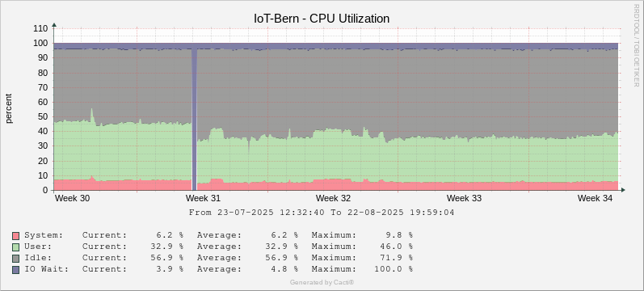Image resolution: width=644 pixels, height=291 pixels.
Task: Click the Week 33 x-axis label
Action: pos(464,198)
